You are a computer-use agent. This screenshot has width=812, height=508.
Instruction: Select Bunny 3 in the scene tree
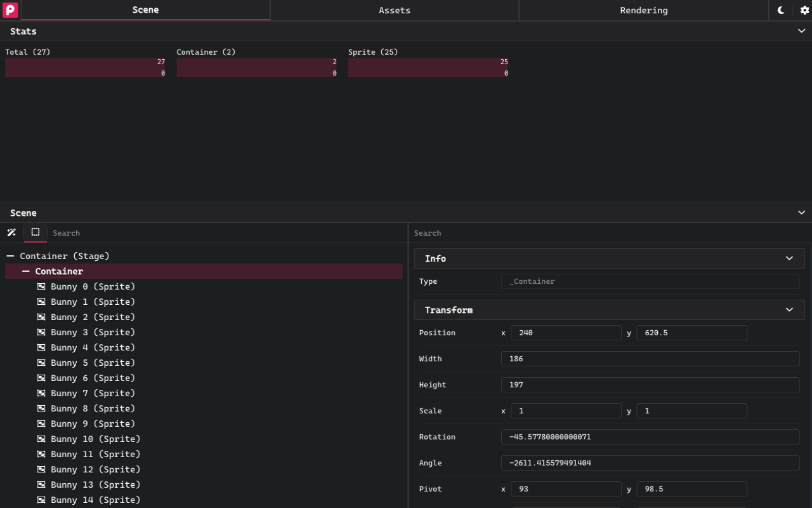click(92, 332)
